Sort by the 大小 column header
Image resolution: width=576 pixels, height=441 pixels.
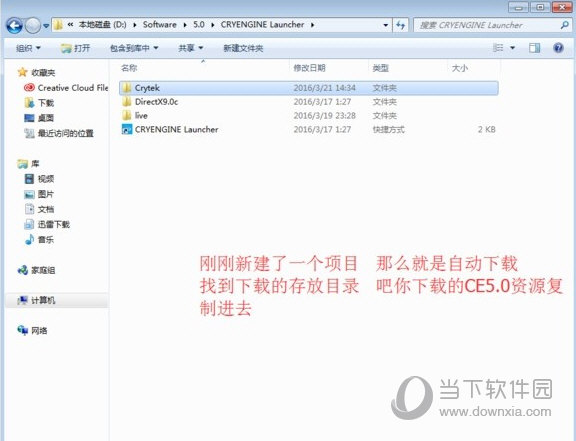point(460,68)
